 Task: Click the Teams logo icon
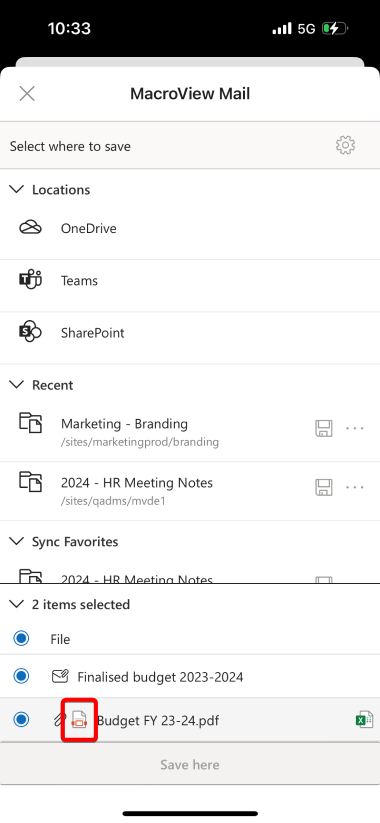click(30, 280)
